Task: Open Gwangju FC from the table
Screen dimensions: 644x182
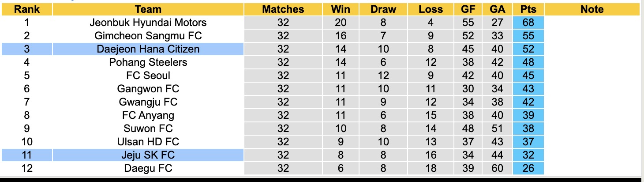Action: [x=148, y=102]
